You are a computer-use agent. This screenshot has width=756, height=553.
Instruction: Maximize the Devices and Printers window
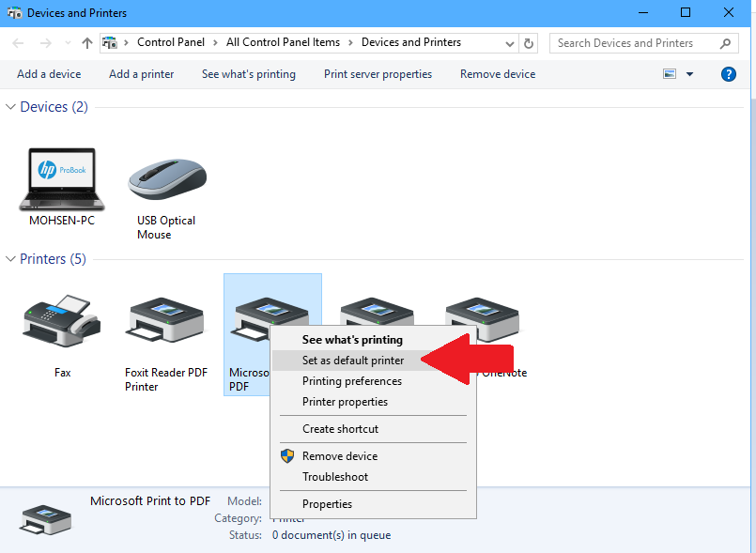coord(686,13)
